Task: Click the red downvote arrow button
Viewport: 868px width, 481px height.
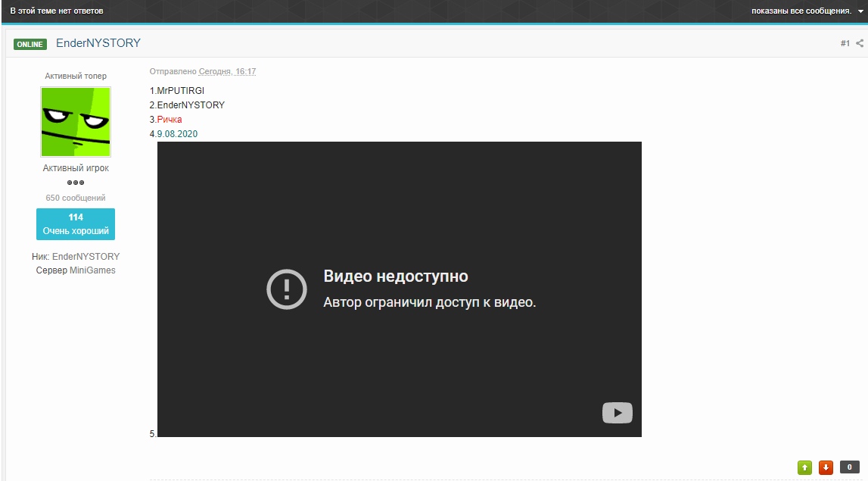Action: 826,467
